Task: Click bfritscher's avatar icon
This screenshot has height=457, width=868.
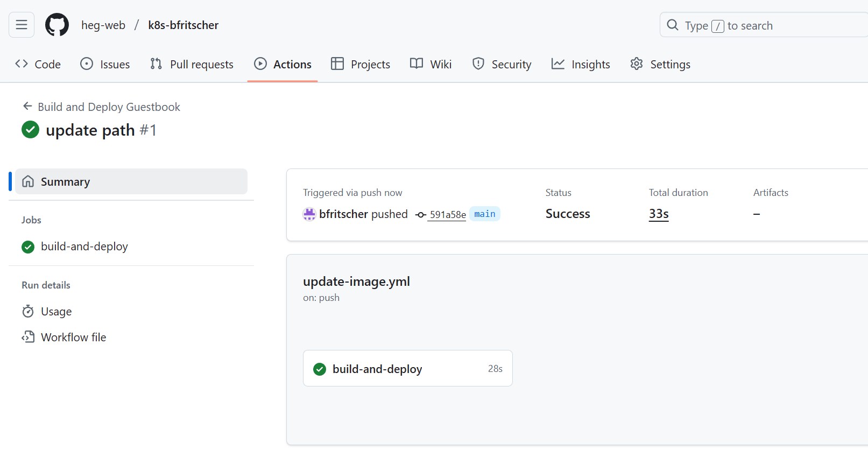Action: (x=309, y=214)
